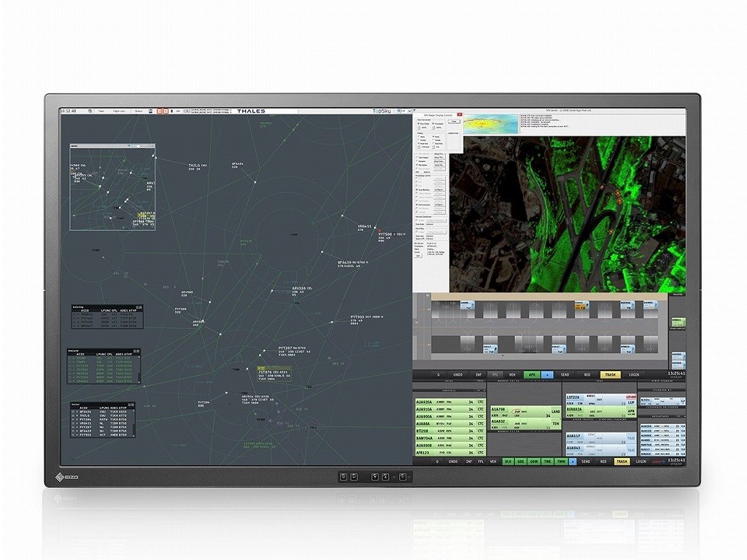Click the DLV position button
The image size is (747, 560).
click(x=508, y=462)
